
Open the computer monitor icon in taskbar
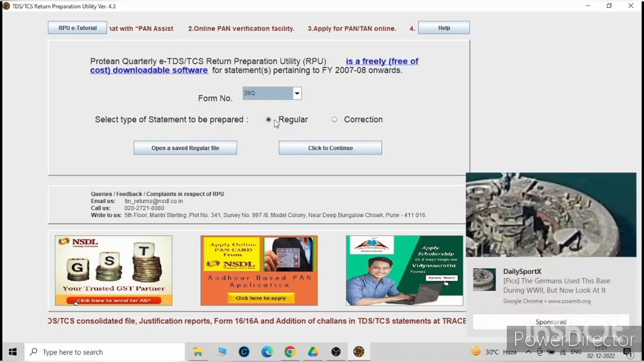point(222,352)
